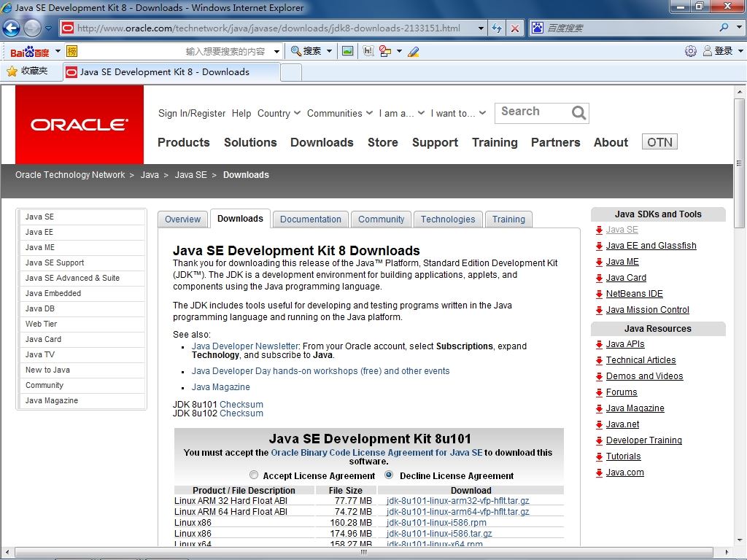Click the Oracle logo
Image resolution: width=747 pixels, height=560 pixels.
[80, 125]
